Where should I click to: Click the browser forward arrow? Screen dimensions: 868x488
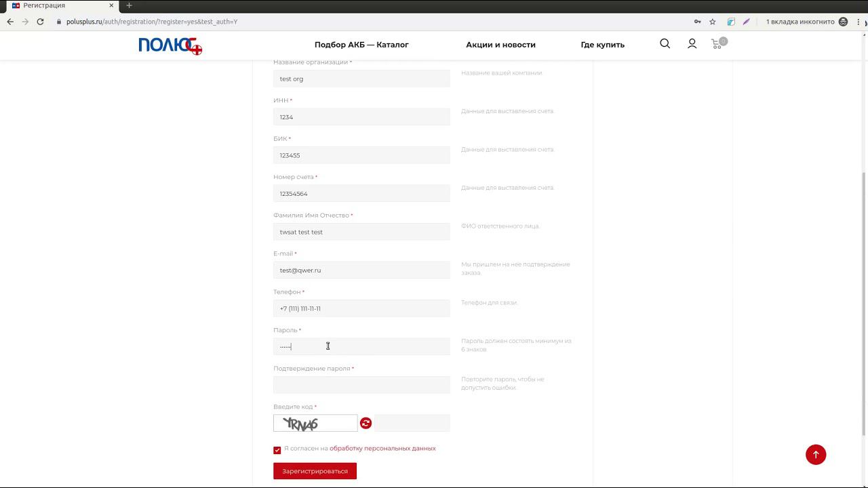(25, 22)
